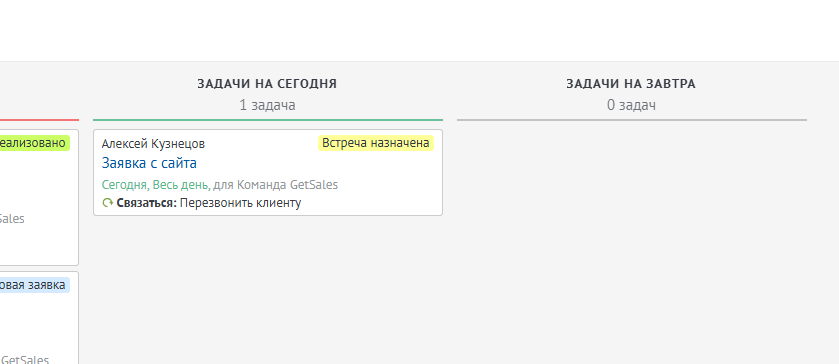
Task: Click the Связаться task type label
Action: click(x=147, y=203)
